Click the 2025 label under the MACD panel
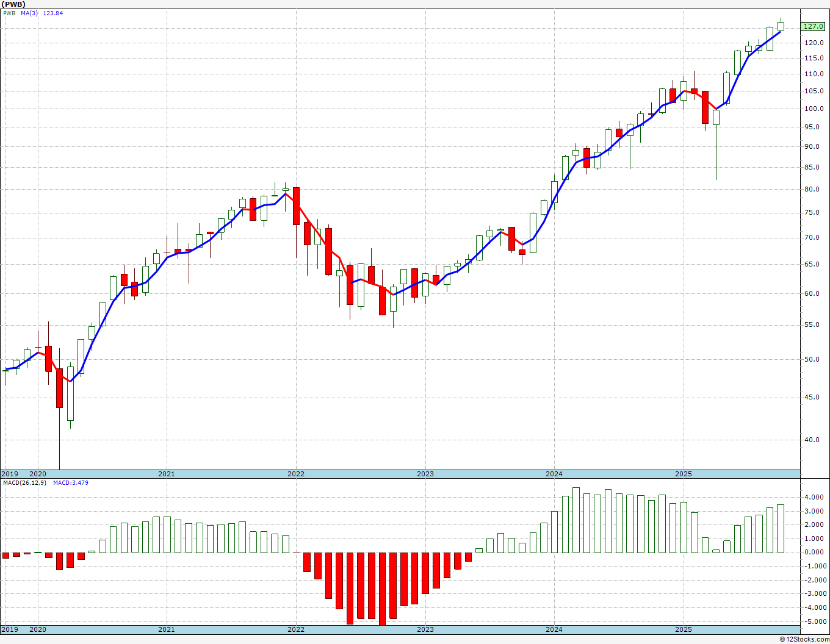This screenshot has width=830, height=644. click(684, 629)
